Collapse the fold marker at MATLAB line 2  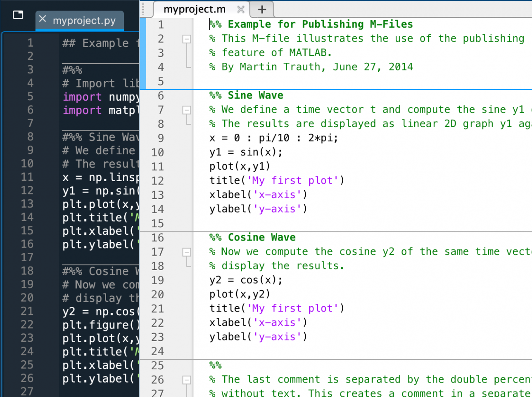tap(187, 39)
